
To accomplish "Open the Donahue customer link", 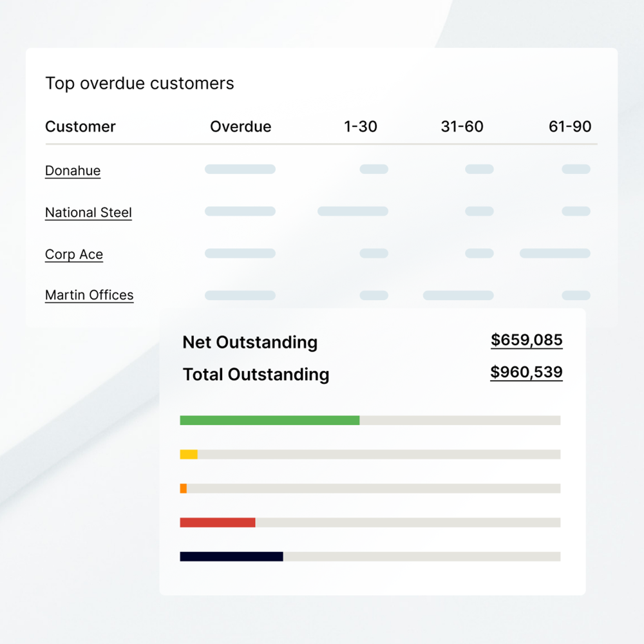I will pyautogui.click(x=73, y=171).
